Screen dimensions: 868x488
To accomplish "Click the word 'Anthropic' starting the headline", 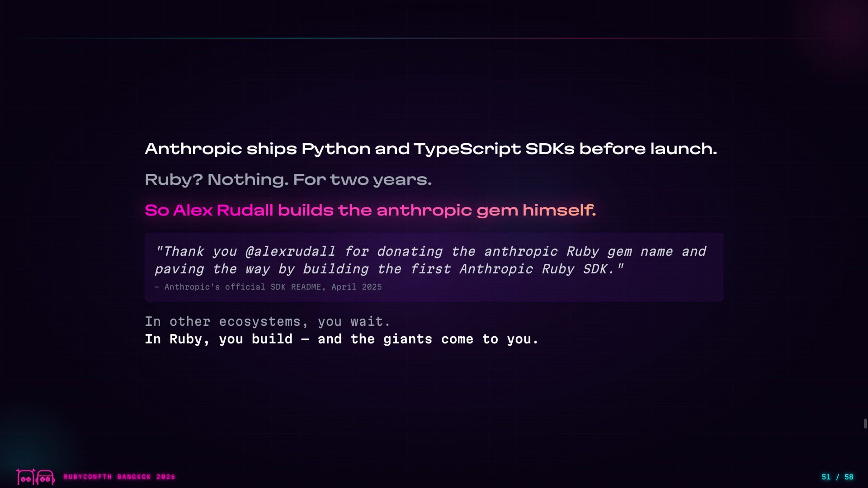I will 193,149.
